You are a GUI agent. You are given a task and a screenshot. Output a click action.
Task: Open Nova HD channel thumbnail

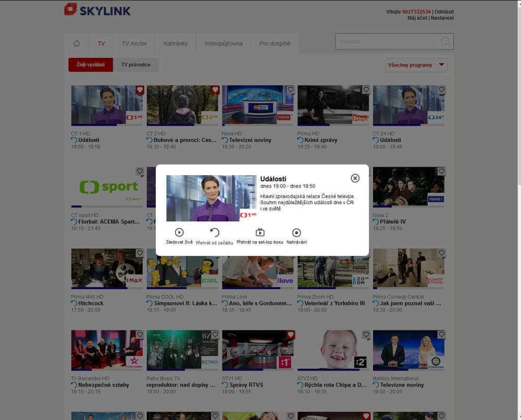click(x=258, y=105)
